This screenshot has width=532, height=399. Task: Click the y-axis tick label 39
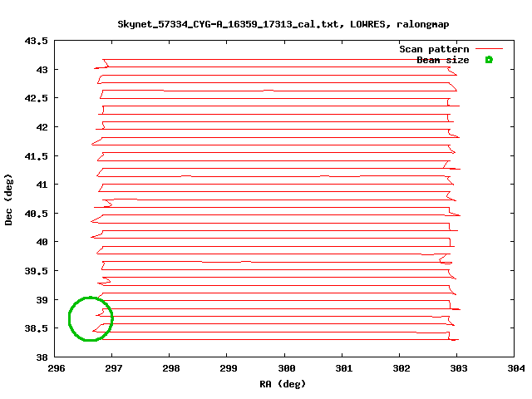pyautogui.click(x=42, y=300)
